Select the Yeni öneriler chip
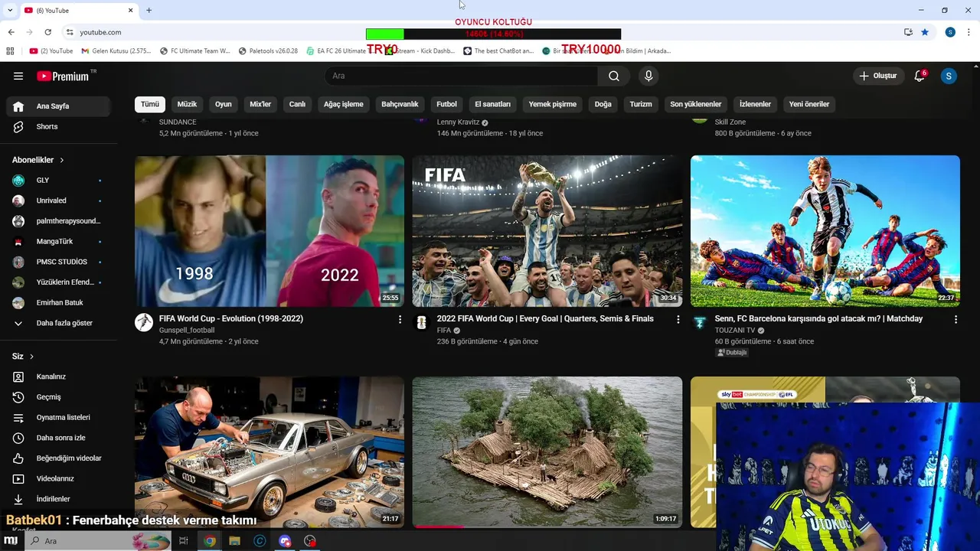This screenshot has width=980, height=551. coord(809,104)
